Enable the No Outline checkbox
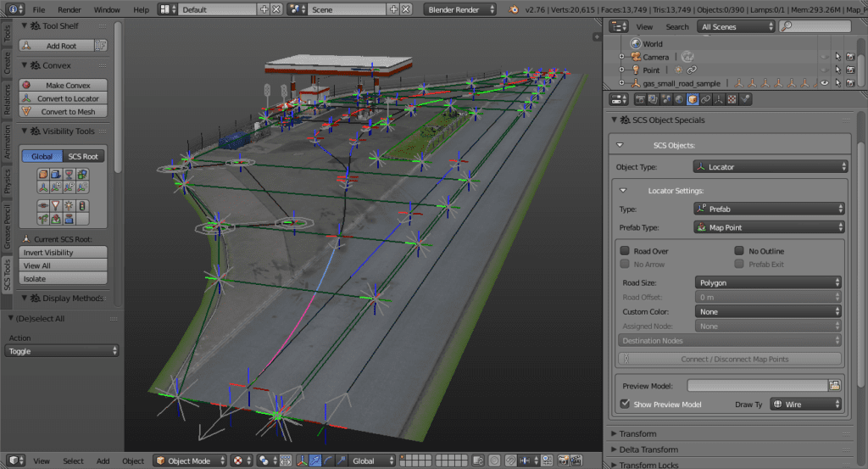This screenshot has height=469, width=868. pos(740,251)
